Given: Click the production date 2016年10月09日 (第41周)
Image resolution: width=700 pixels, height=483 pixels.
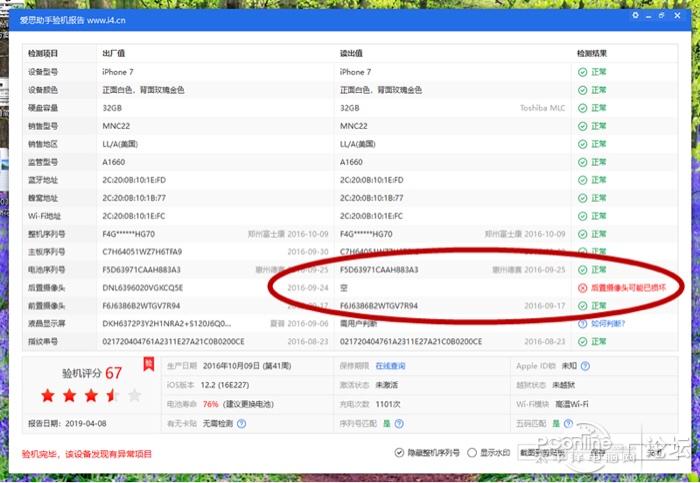Looking at the screenshot, I should pyautogui.click(x=247, y=366).
